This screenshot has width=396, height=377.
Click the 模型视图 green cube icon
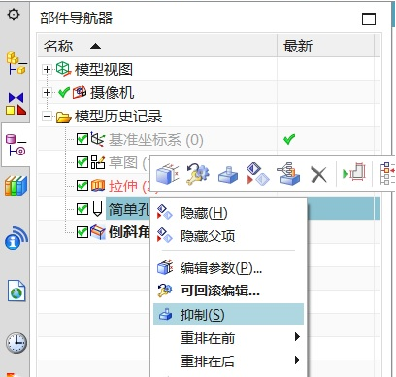63,69
